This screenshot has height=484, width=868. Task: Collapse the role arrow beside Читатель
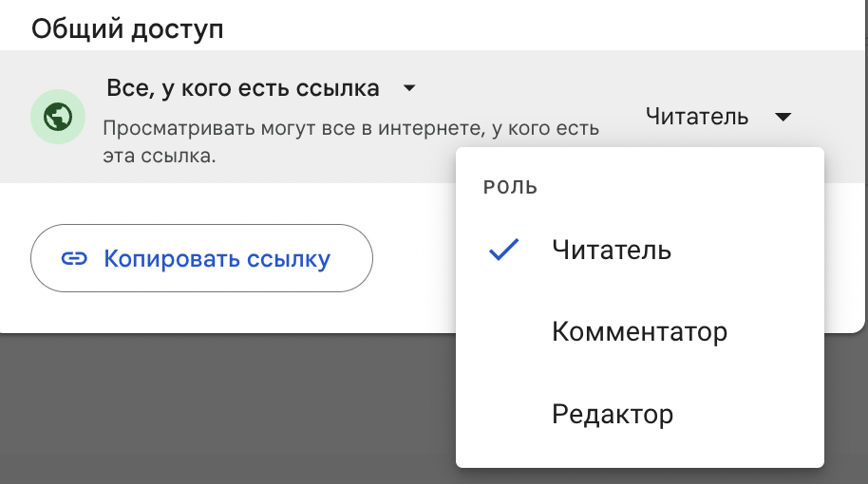point(783,117)
